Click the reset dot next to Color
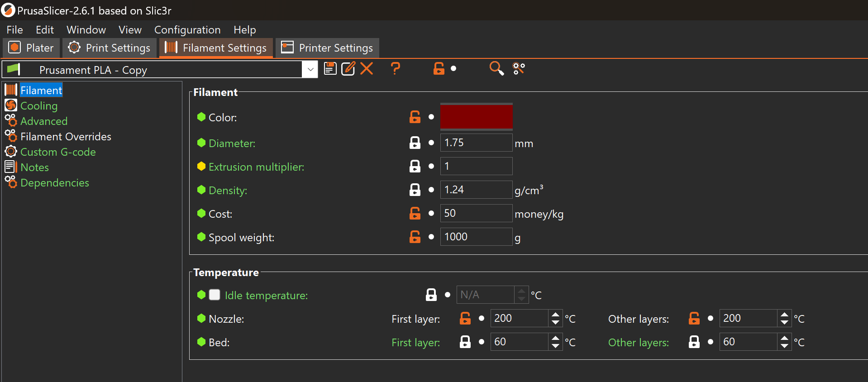The image size is (868, 382). coord(431,117)
